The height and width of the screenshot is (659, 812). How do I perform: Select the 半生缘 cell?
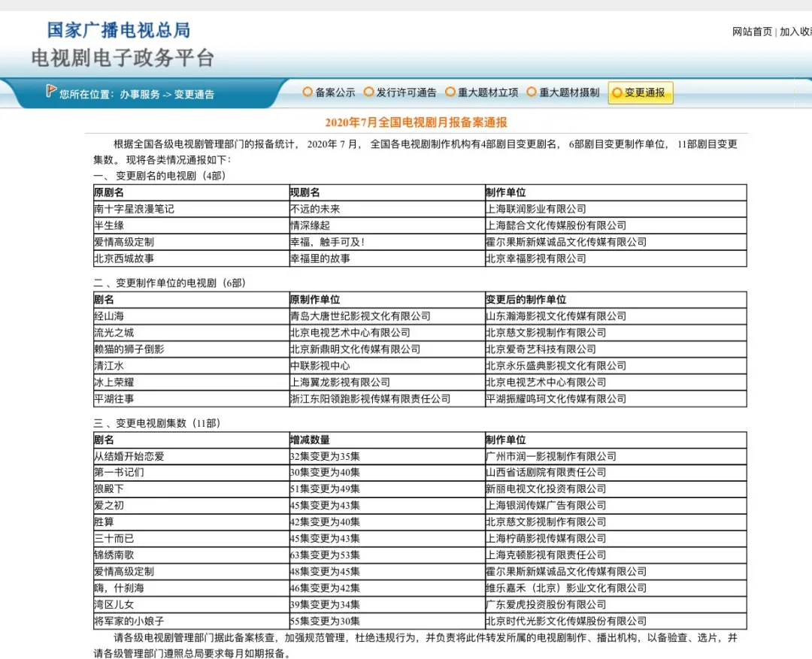pyautogui.click(x=191, y=225)
